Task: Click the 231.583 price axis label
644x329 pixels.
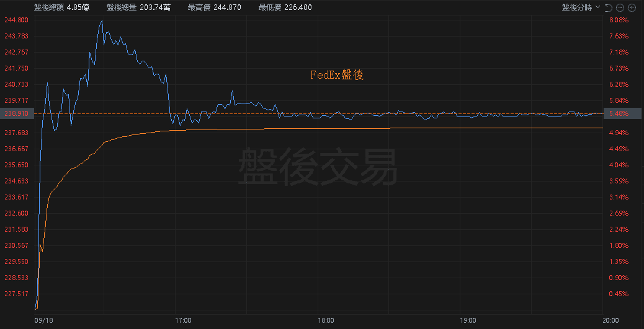Action: (16, 229)
